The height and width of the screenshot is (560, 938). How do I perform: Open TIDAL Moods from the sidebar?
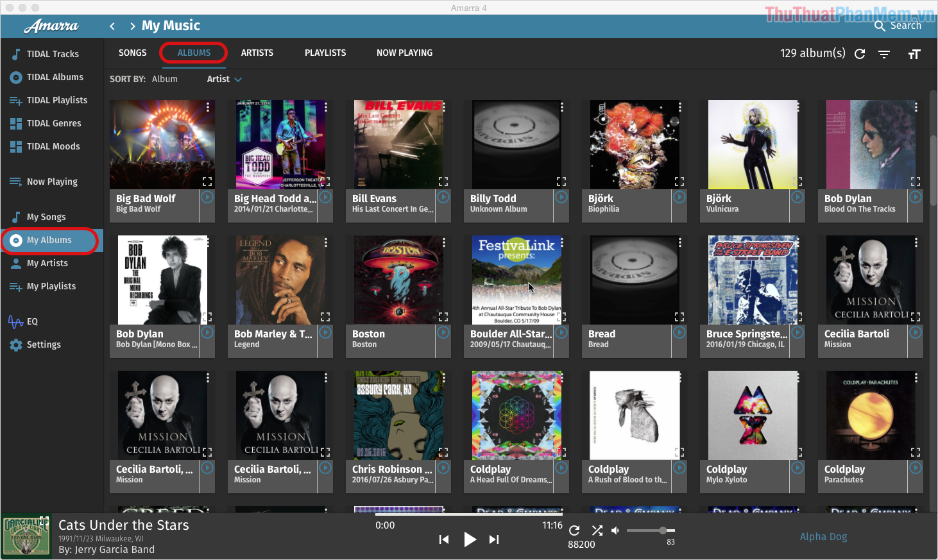[x=53, y=146]
